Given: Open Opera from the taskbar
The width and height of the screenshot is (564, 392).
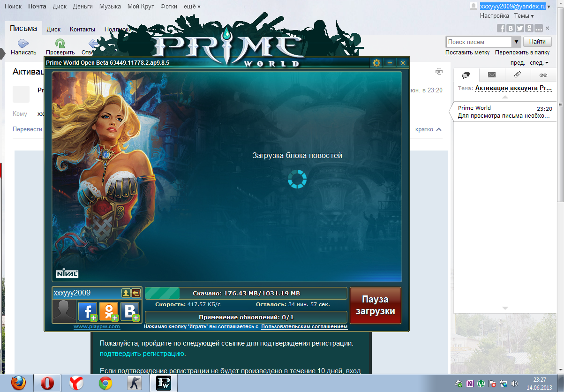Looking at the screenshot, I should coord(47,383).
